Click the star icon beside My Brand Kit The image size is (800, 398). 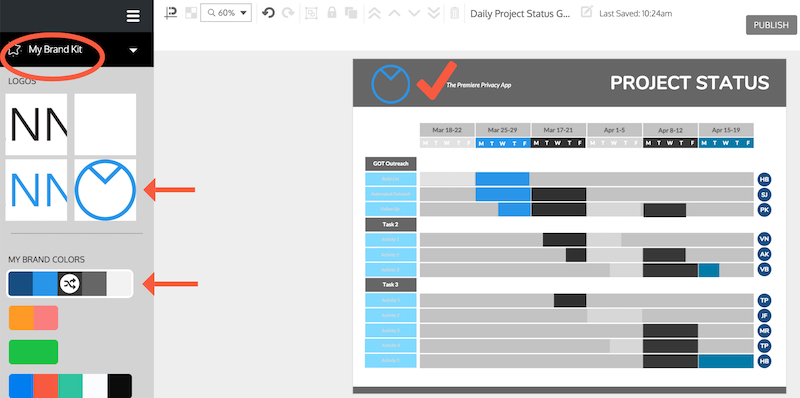coord(14,50)
